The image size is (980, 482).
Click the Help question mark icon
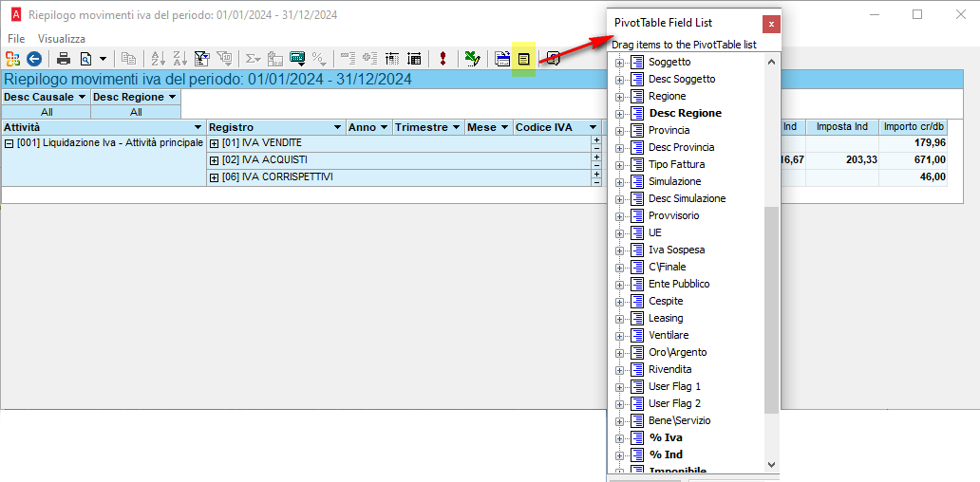click(x=553, y=59)
